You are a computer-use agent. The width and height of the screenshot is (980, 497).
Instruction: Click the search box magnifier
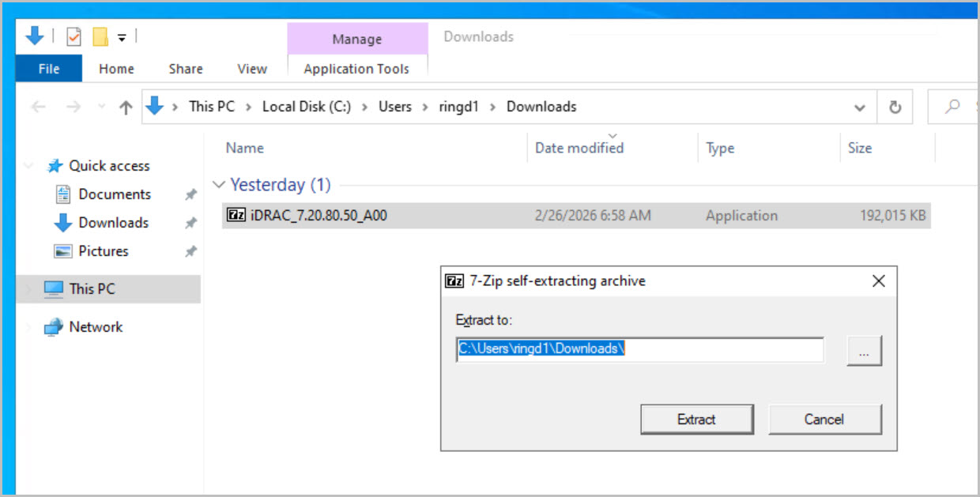pyautogui.click(x=953, y=107)
